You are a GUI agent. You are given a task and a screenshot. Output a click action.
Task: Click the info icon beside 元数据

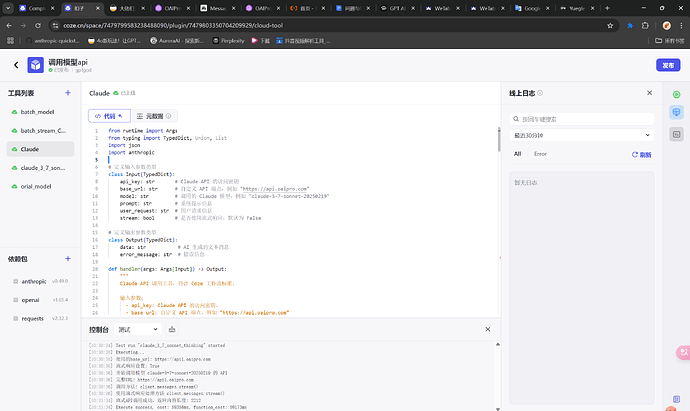(169, 116)
